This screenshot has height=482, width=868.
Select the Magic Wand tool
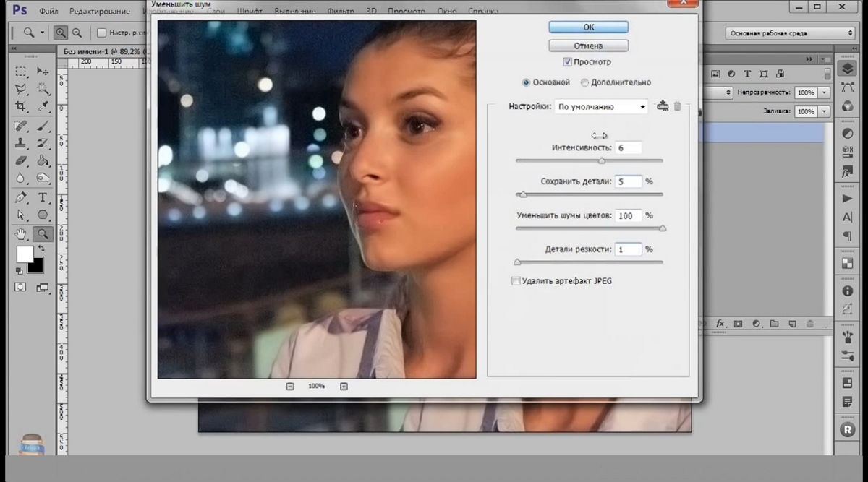(x=43, y=89)
